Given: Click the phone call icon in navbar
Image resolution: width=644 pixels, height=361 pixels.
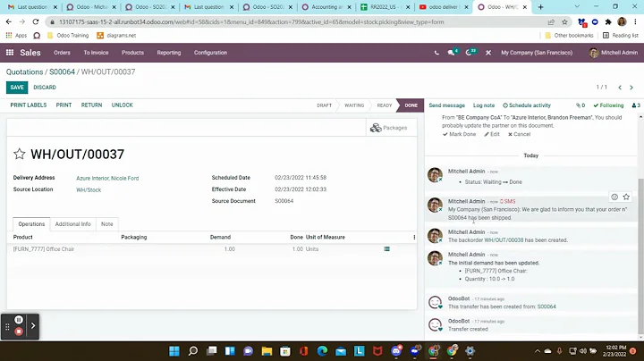Looking at the screenshot, I should click(436, 53).
